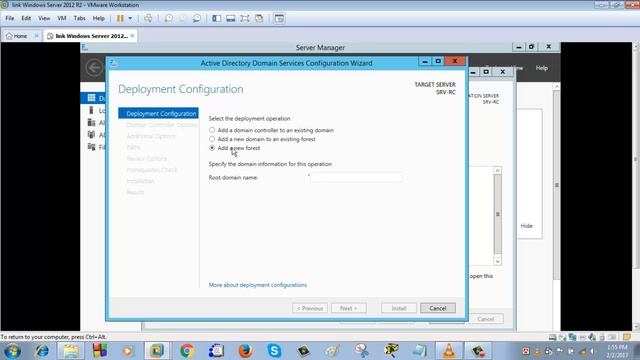The height and width of the screenshot is (360, 640).
Task: Click the Hide link in Server Manager
Action: pyautogui.click(x=526, y=226)
